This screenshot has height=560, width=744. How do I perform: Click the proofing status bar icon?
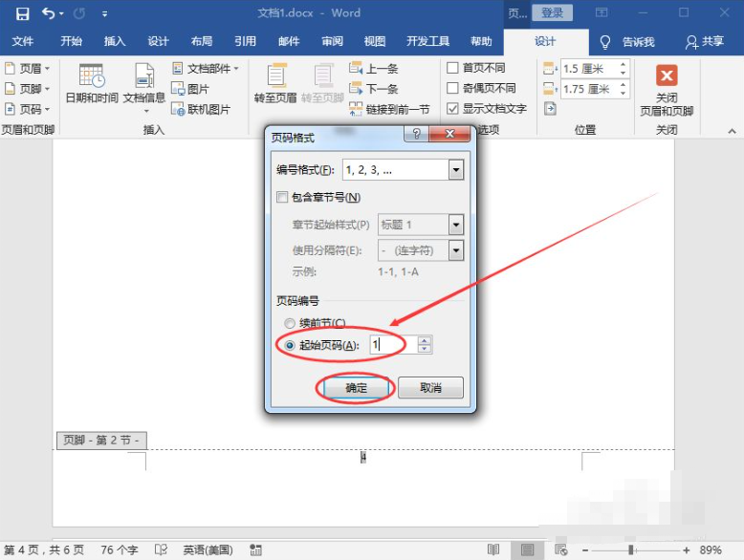162,550
